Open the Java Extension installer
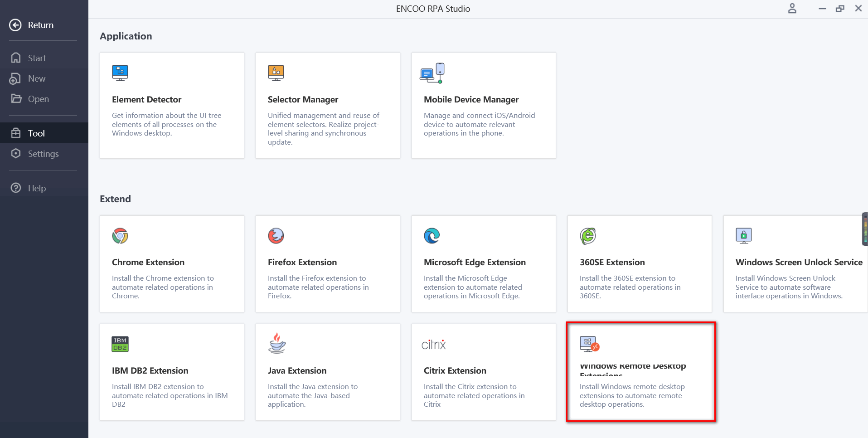 [x=327, y=372]
